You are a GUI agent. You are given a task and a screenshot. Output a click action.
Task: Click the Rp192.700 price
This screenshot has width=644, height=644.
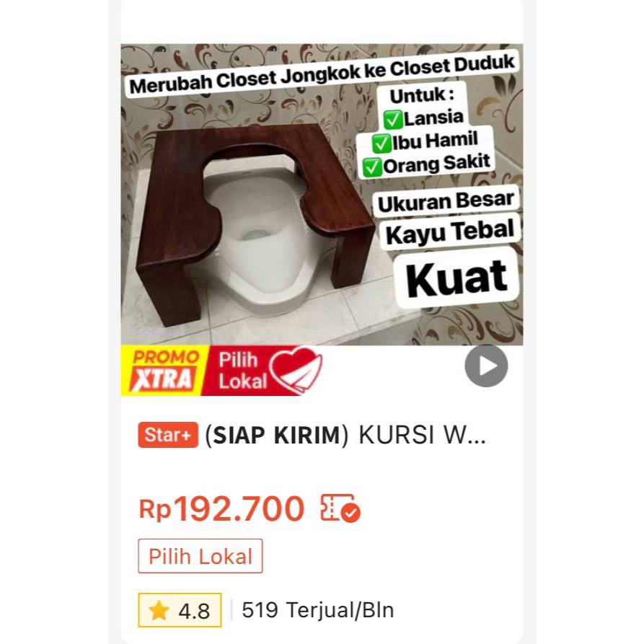tap(222, 508)
